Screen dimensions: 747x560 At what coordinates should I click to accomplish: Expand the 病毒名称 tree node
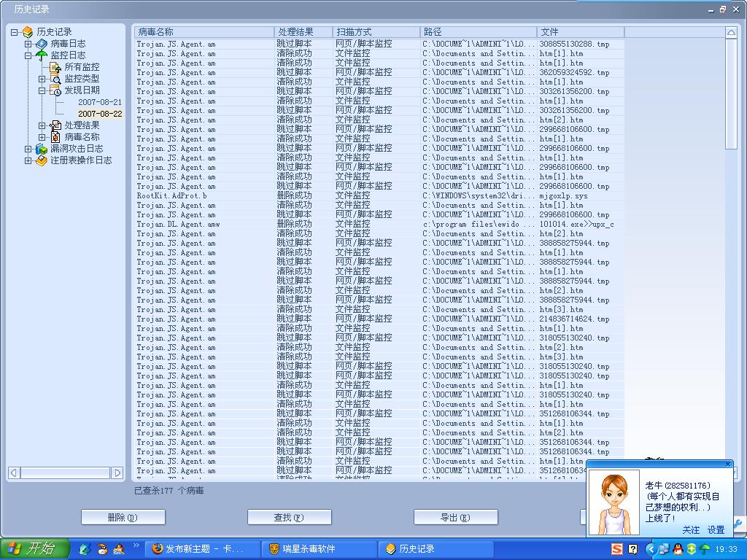click(x=42, y=137)
